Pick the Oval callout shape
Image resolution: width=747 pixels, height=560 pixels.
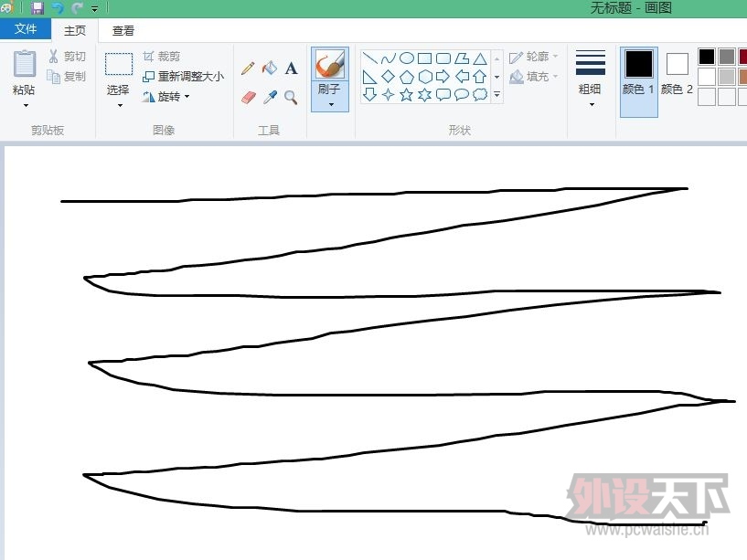[462, 94]
